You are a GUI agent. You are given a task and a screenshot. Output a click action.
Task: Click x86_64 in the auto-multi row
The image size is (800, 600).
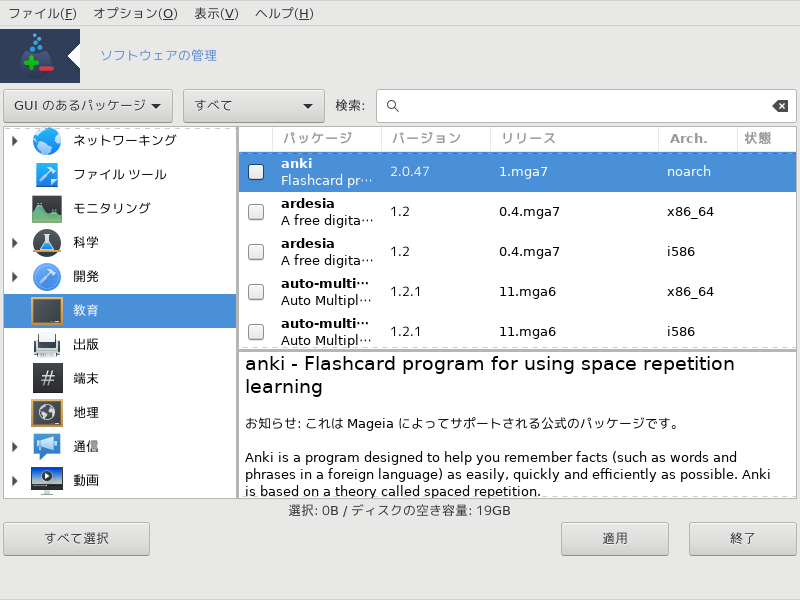[690, 292]
